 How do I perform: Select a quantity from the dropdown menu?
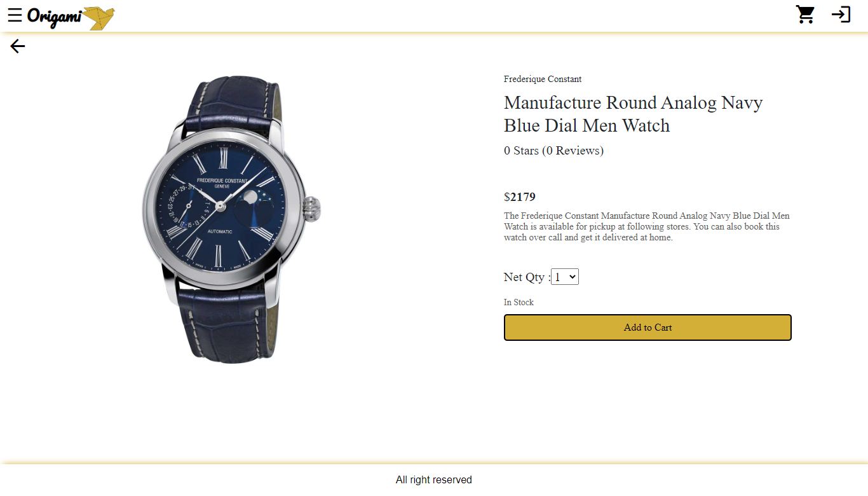click(x=564, y=276)
